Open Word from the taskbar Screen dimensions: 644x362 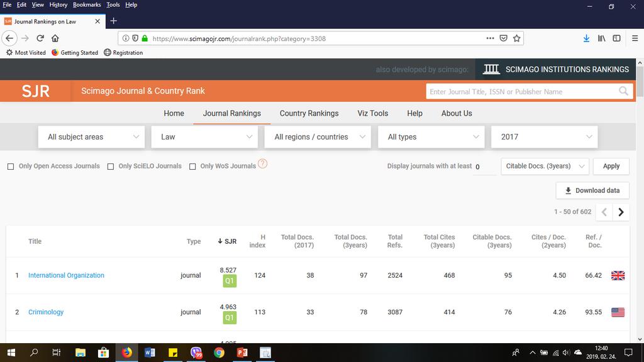click(150, 353)
